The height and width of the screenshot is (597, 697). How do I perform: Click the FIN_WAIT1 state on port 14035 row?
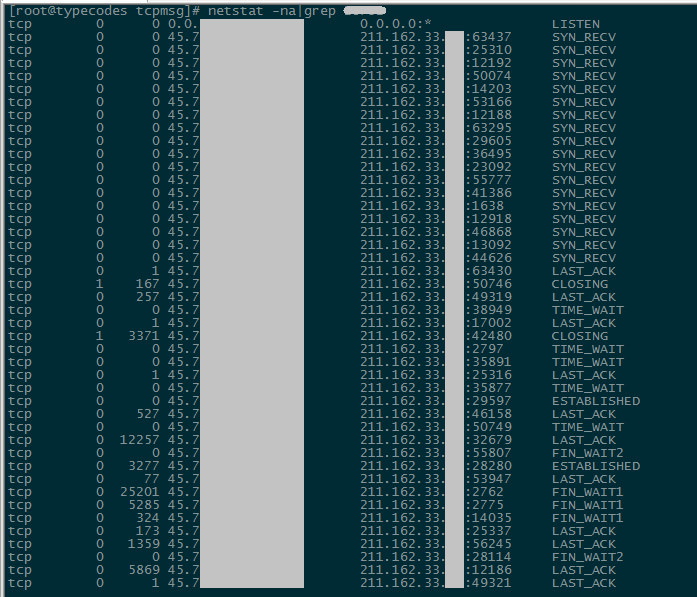(588, 518)
